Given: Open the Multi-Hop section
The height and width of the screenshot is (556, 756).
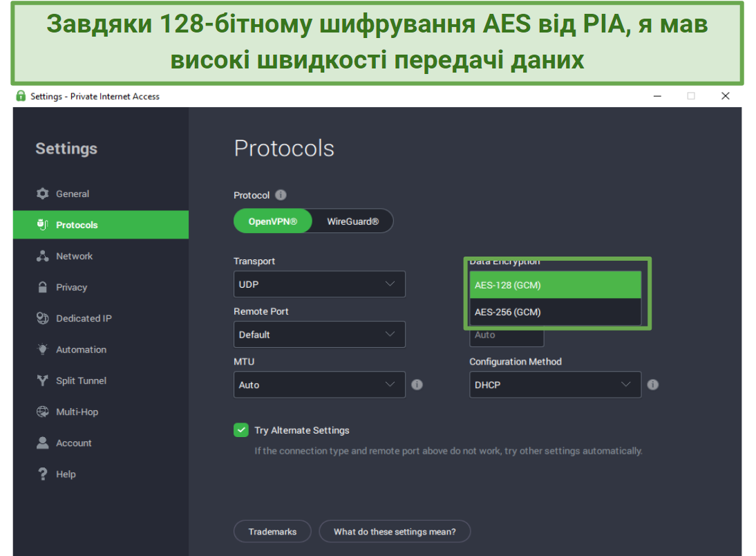Looking at the screenshot, I should click(x=101, y=411).
